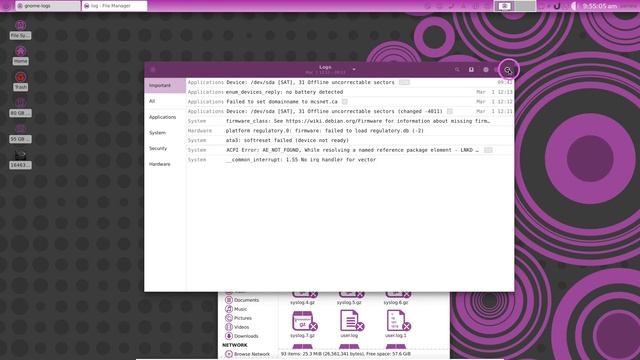
Task: Open the 'Failed to set domainname' log entry
Action: 350,102
